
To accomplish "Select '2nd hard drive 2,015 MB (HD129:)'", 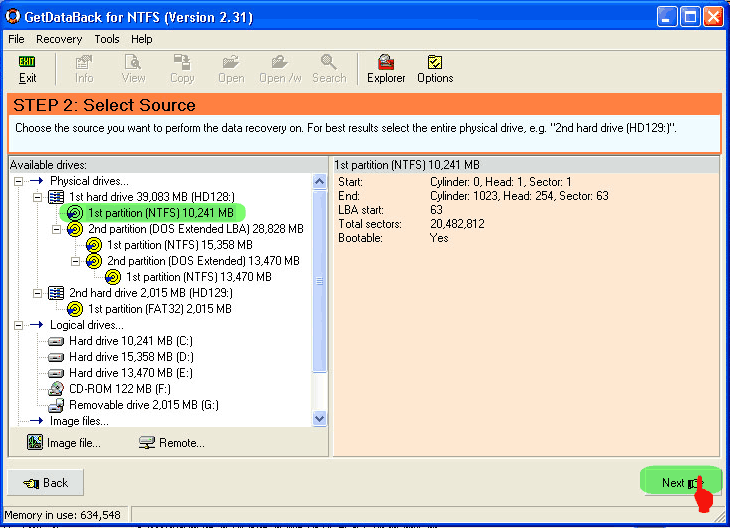I will tap(151, 293).
